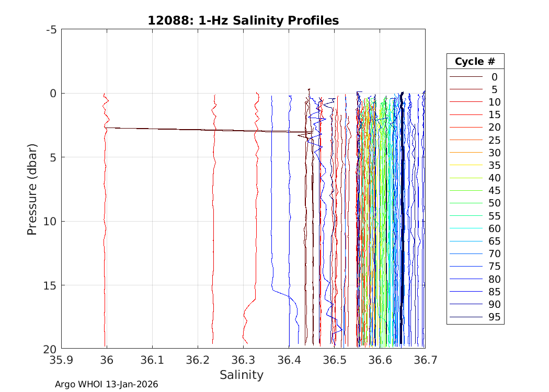Select the blue line swatch for cycle 95
The image size is (549, 392).
coord(465,317)
